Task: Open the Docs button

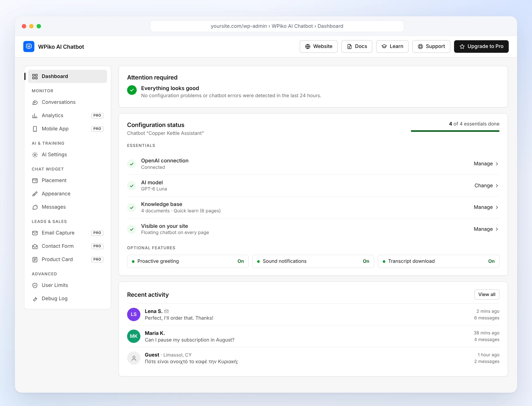Action: pyautogui.click(x=357, y=47)
